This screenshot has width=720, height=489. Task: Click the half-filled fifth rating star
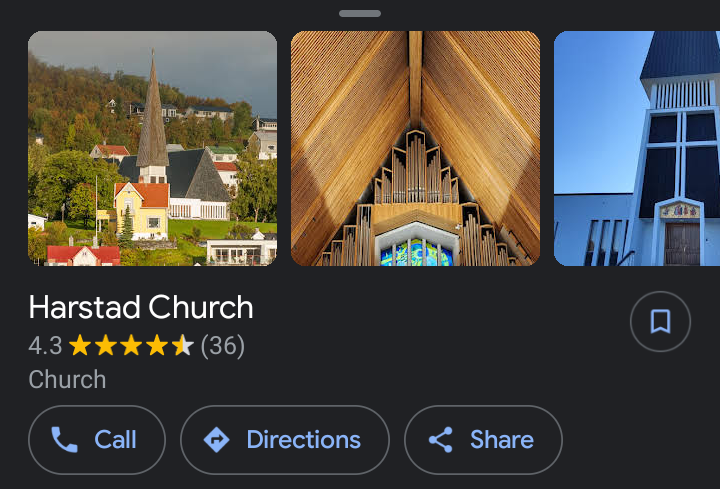click(x=183, y=346)
